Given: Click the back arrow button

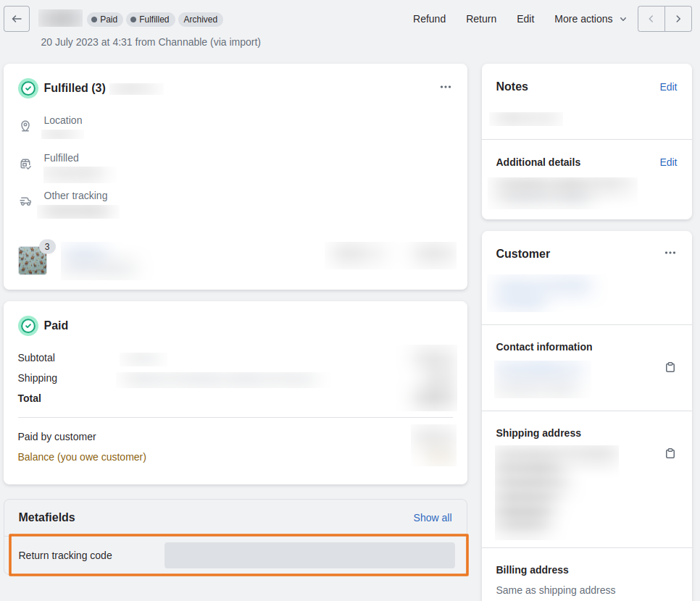Looking at the screenshot, I should [x=17, y=19].
